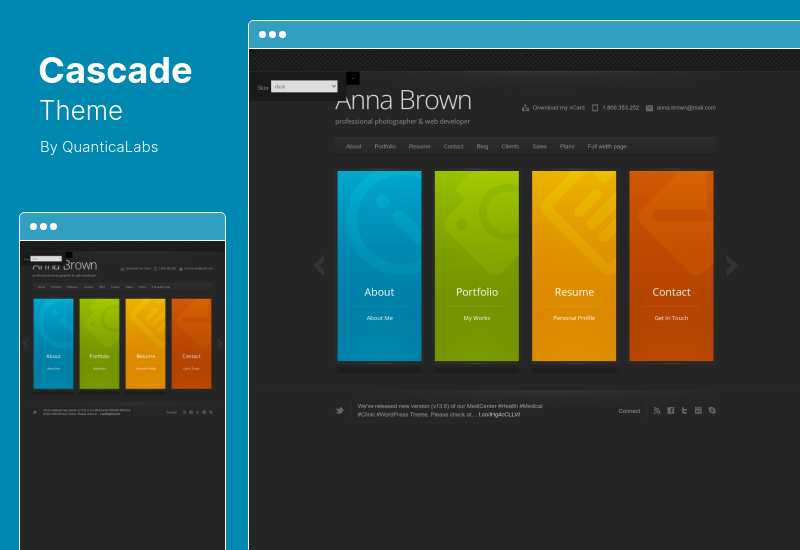800x550 pixels.
Task: Select the orange Contact card in the small preview
Action: pyautogui.click(x=191, y=344)
